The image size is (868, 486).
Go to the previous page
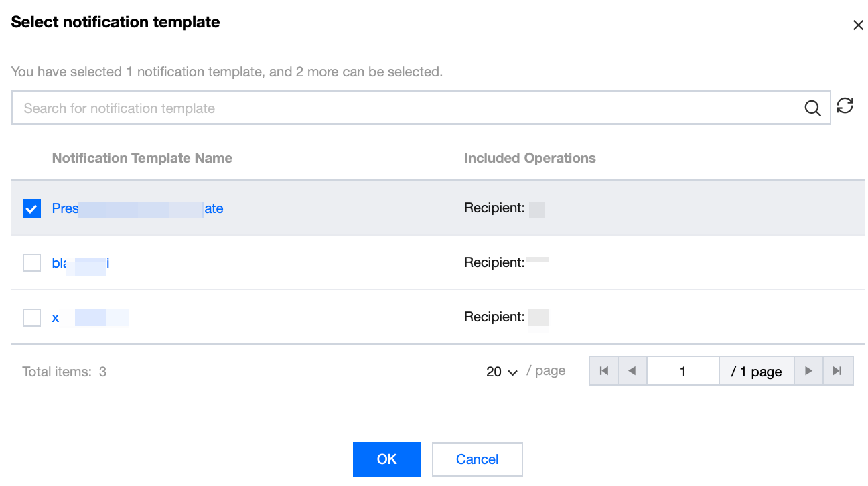point(632,371)
